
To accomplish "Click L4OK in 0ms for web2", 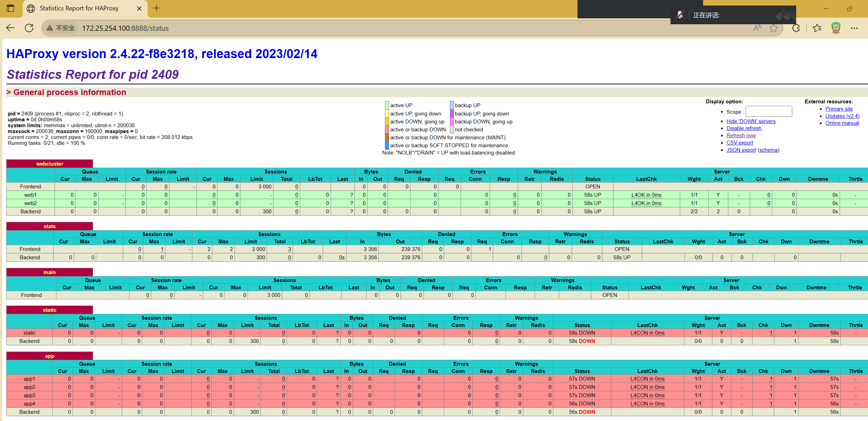I will coord(646,203).
